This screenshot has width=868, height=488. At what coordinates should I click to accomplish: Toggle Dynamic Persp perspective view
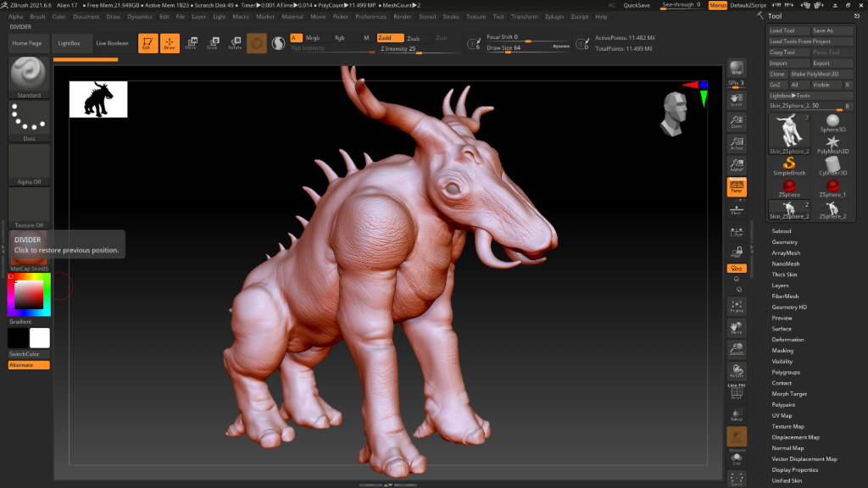tap(737, 186)
